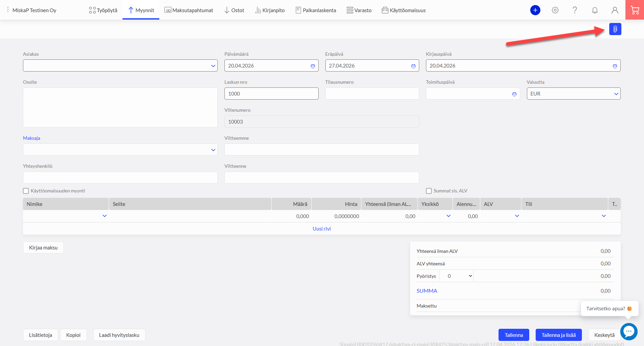Open calendar picker for Kirjauspäivä
The height and width of the screenshot is (346, 644).
pyautogui.click(x=615, y=66)
